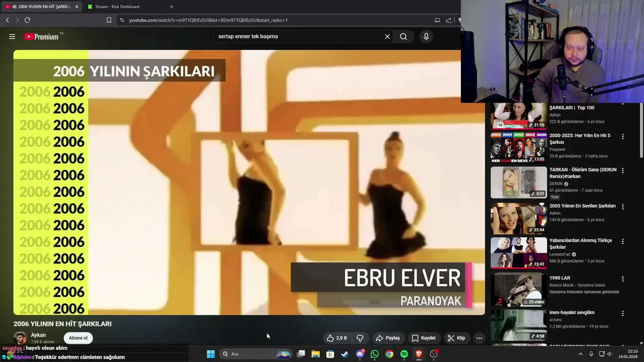Open volume control in system tray
The image size is (644, 362).
609,354
